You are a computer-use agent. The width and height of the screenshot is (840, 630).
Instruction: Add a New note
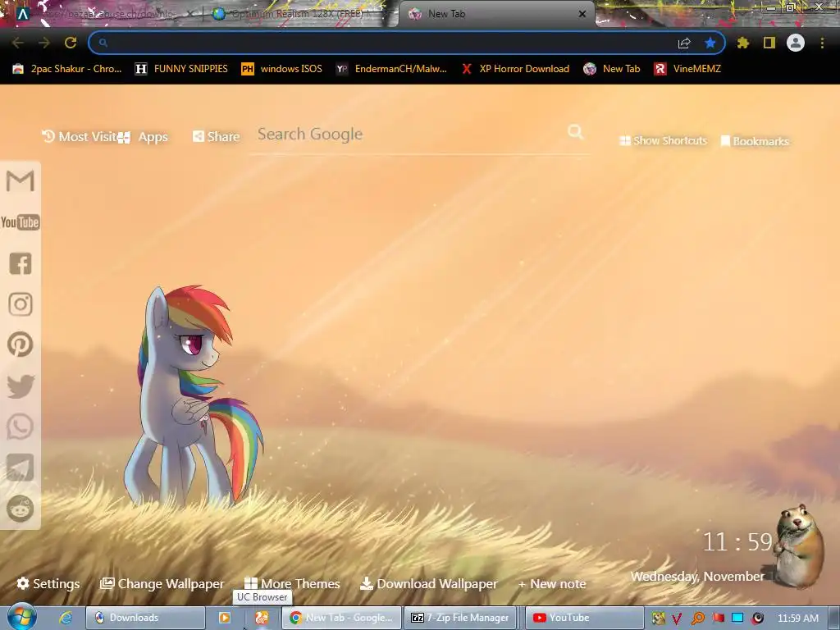(x=552, y=584)
